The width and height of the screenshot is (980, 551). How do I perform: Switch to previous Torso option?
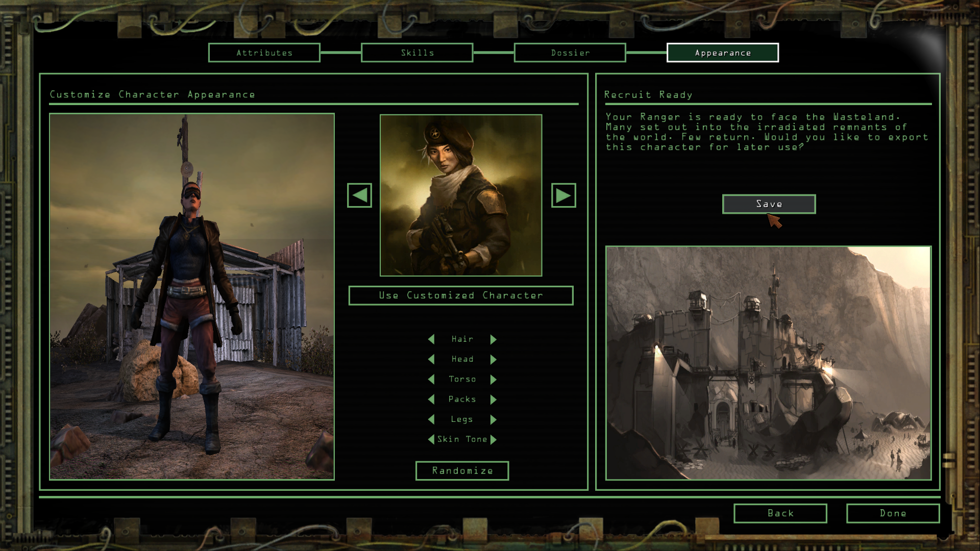tap(431, 380)
